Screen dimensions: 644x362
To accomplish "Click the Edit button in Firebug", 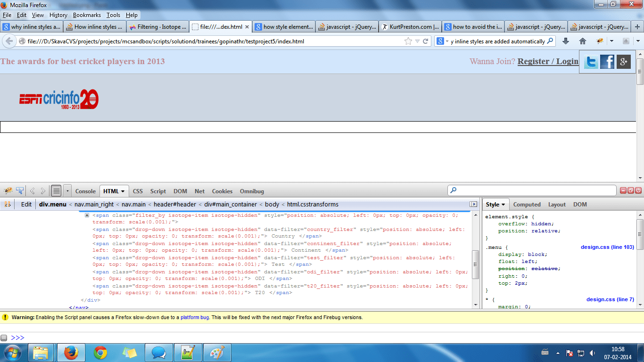I will click(25, 204).
